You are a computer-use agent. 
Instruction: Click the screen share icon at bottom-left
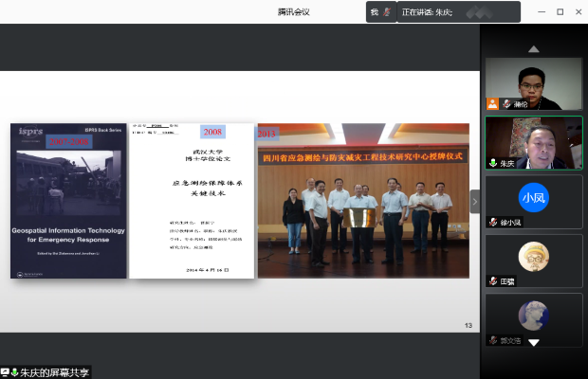6,372
